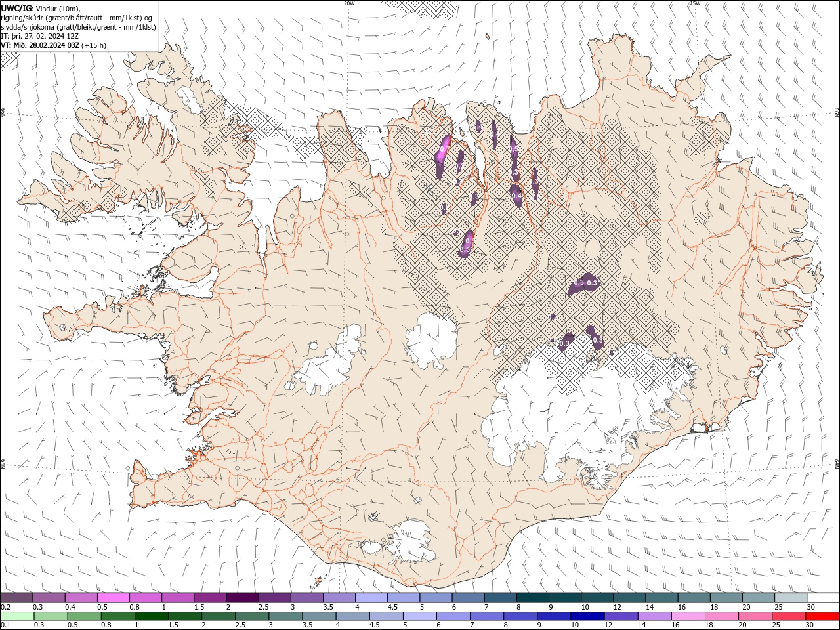The height and width of the screenshot is (630, 840).
Task: Click the "20W" longitude label
Action: (x=349, y=3)
